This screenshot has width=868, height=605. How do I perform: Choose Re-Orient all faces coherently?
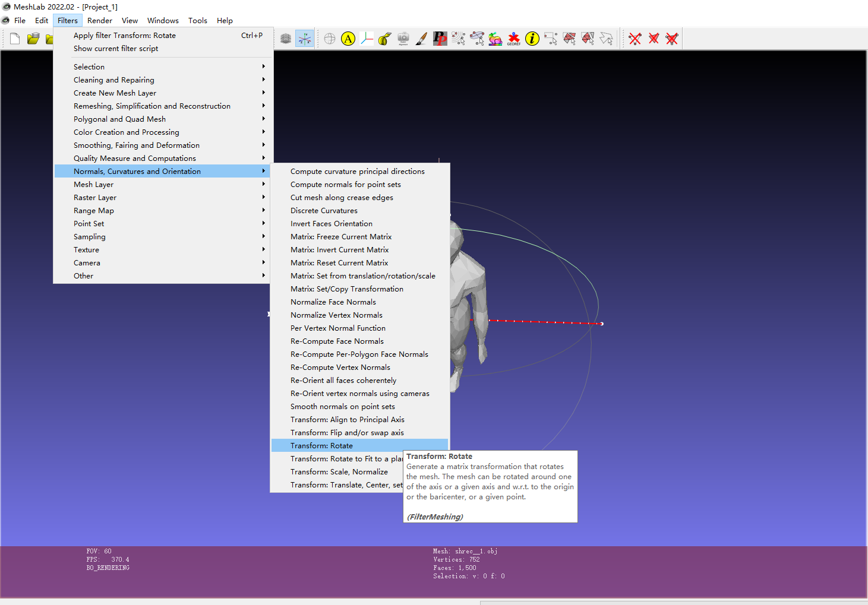click(359, 381)
